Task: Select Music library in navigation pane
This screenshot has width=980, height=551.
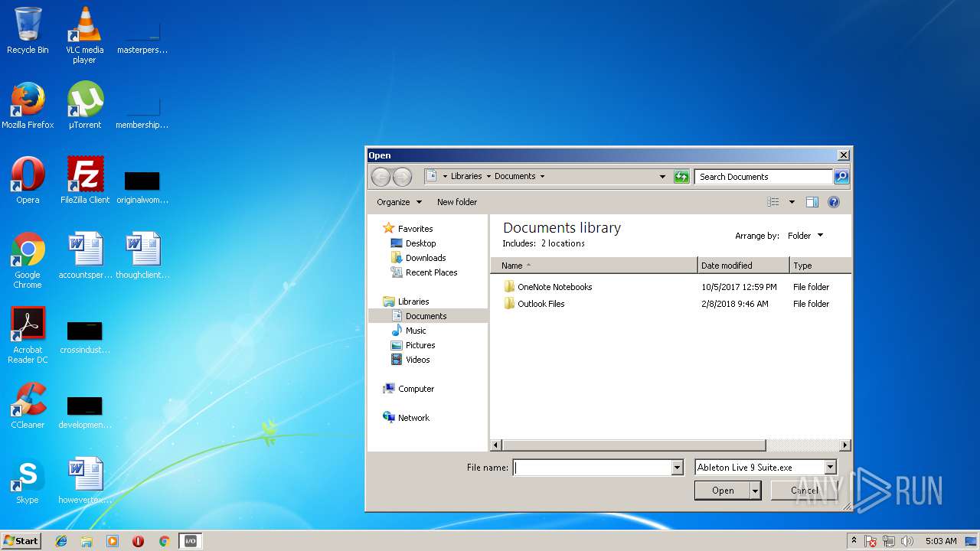Action: [416, 331]
